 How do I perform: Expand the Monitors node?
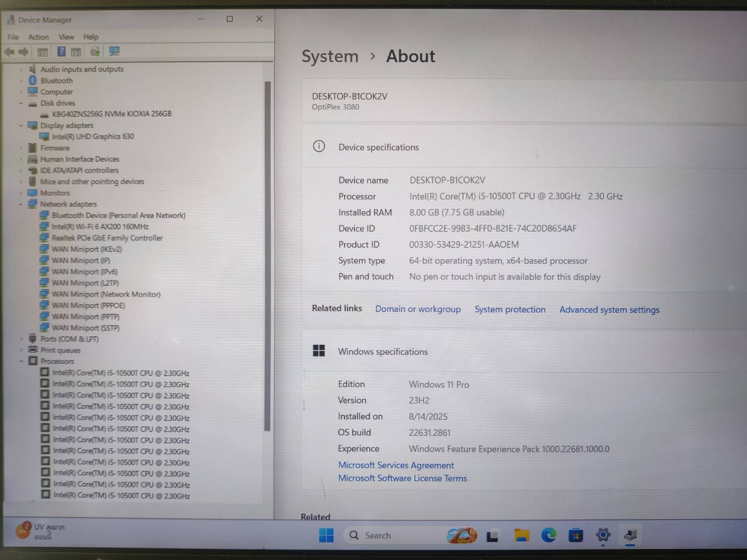point(21,193)
